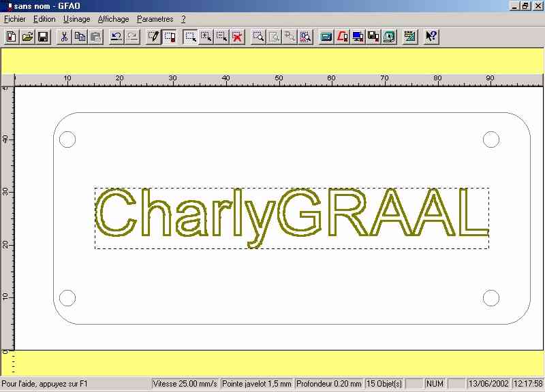The width and height of the screenshot is (545, 392).
Task: Select the top-left hole circle on the plate
Action: click(x=67, y=140)
